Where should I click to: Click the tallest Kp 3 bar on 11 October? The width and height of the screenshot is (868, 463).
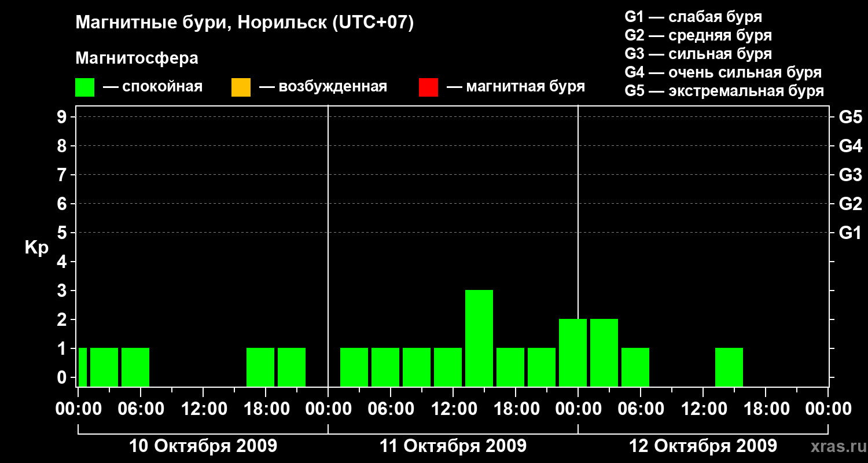479,338
